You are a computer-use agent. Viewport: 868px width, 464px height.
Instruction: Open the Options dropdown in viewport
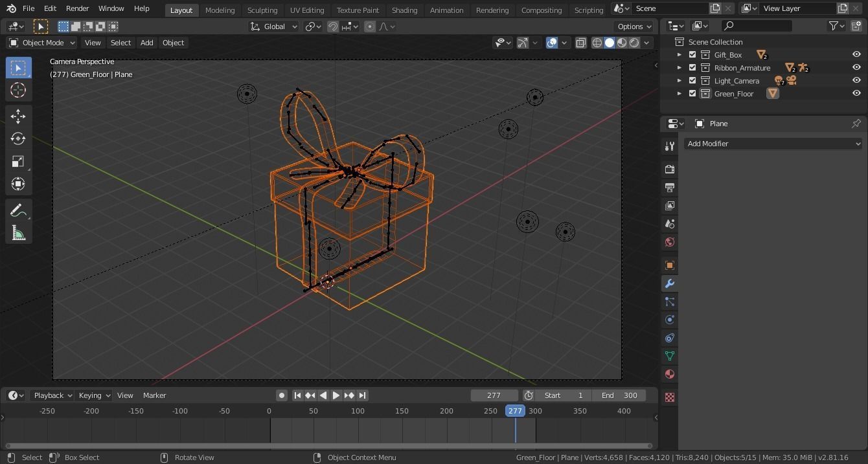tap(634, 27)
